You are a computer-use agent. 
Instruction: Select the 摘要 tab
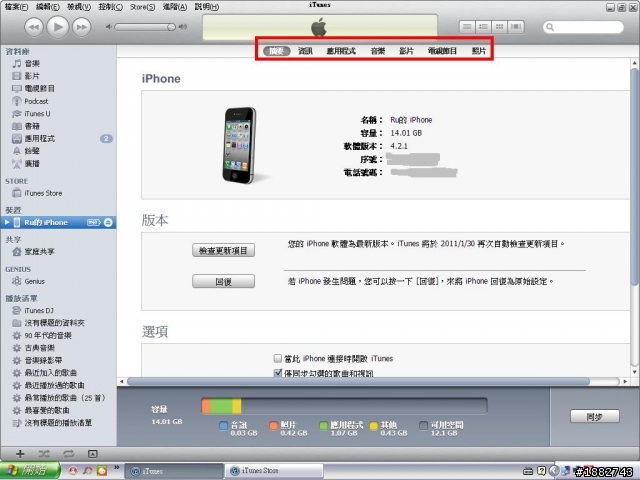pos(276,51)
